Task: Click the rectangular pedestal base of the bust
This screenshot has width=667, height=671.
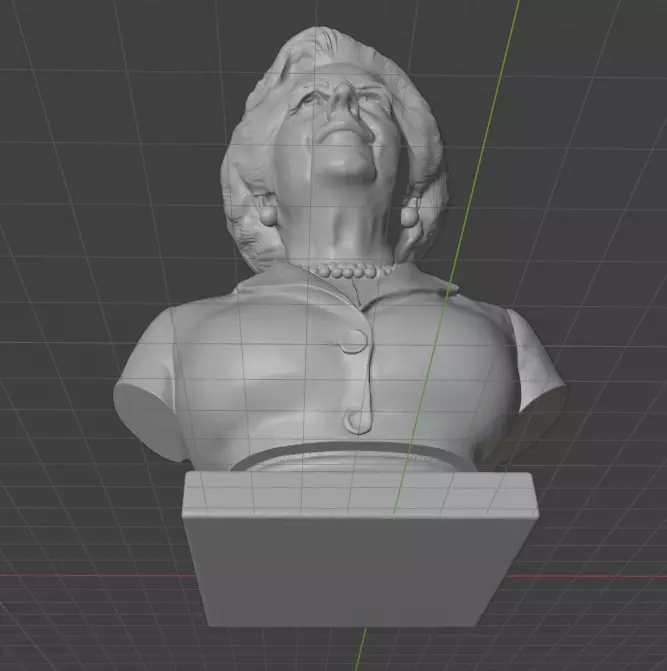Action: (x=360, y=549)
